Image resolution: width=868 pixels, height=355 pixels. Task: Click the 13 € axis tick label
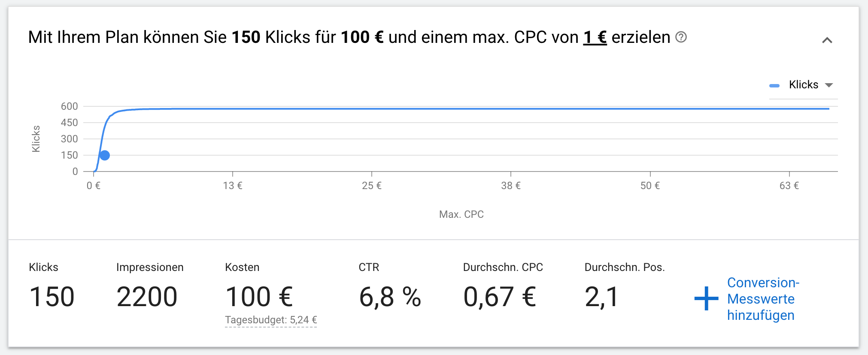tap(233, 186)
